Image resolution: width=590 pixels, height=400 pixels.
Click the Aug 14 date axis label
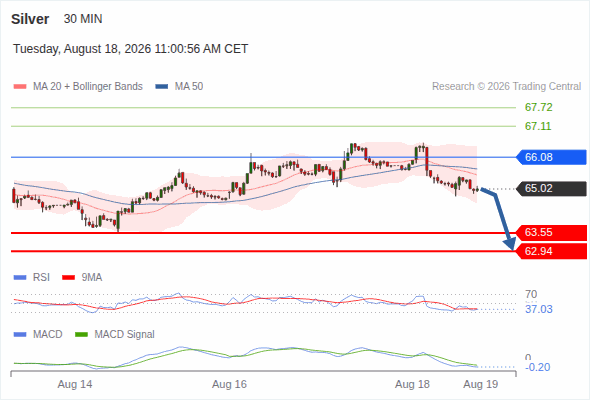(x=75, y=384)
